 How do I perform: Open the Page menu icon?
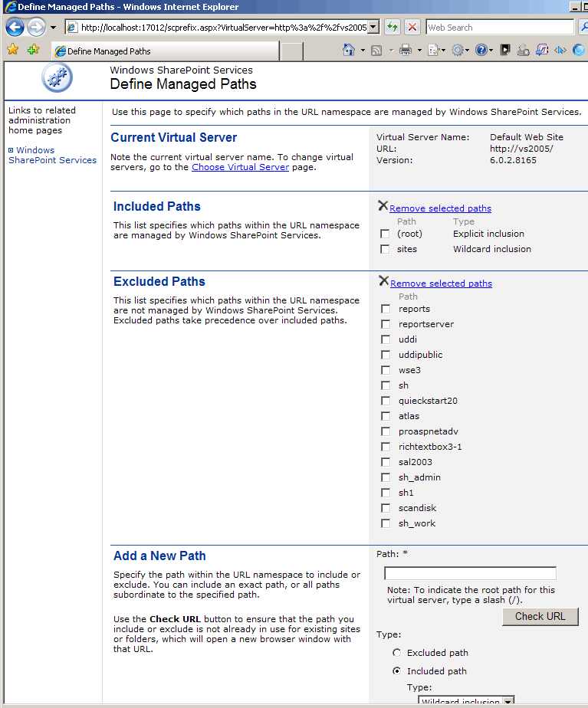(x=434, y=50)
